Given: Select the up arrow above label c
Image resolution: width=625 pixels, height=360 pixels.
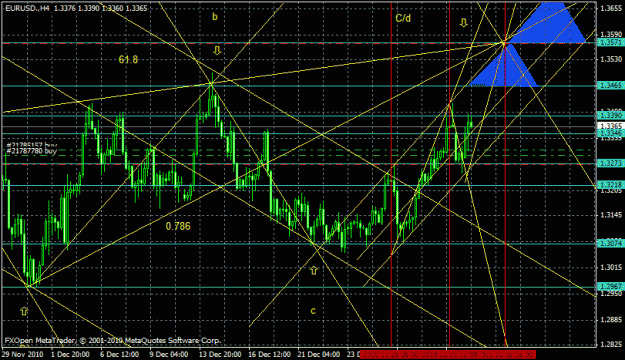Looking at the screenshot, I should [x=314, y=271].
